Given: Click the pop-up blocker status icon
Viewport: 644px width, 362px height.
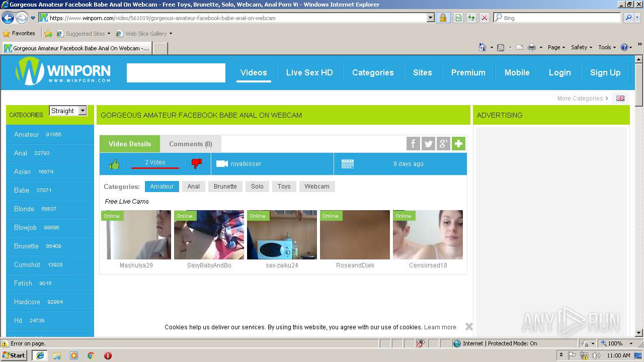Looking at the screenshot, I should (x=421, y=343).
